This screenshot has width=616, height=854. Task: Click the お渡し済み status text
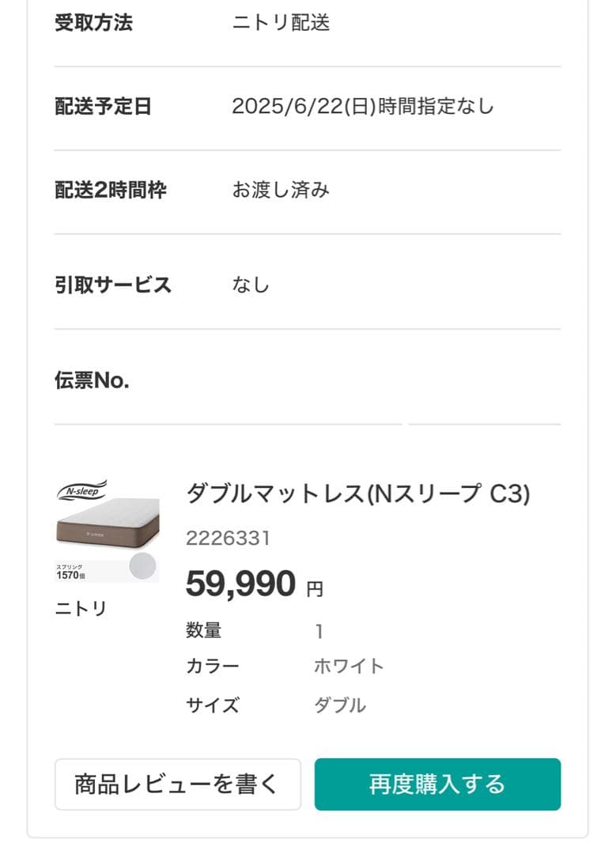click(281, 190)
